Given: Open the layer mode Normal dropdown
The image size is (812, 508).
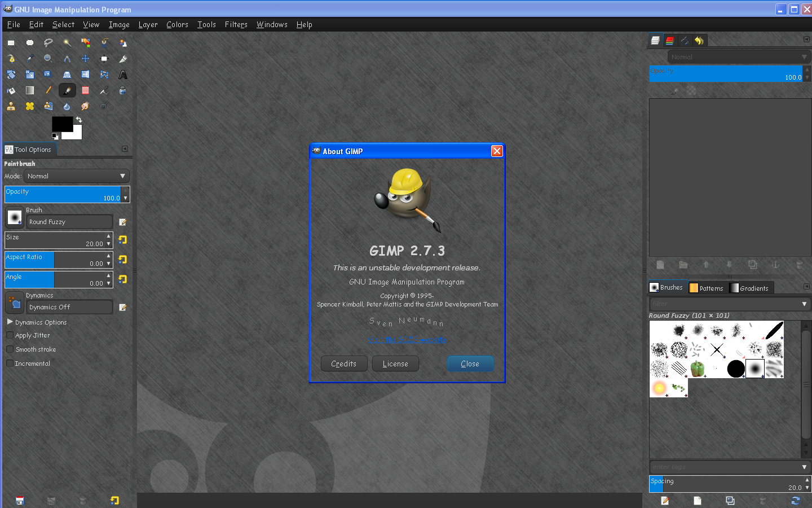Looking at the screenshot, I should pyautogui.click(x=739, y=57).
